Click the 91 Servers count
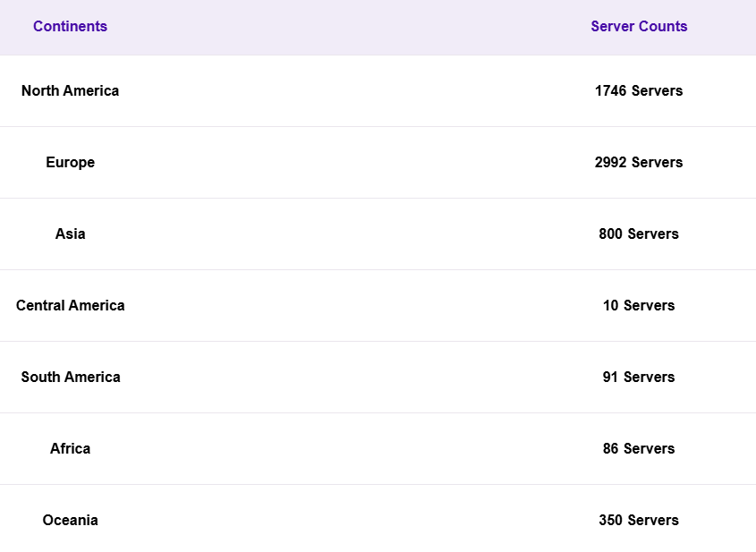The width and height of the screenshot is (756, 552). point(639,377)
